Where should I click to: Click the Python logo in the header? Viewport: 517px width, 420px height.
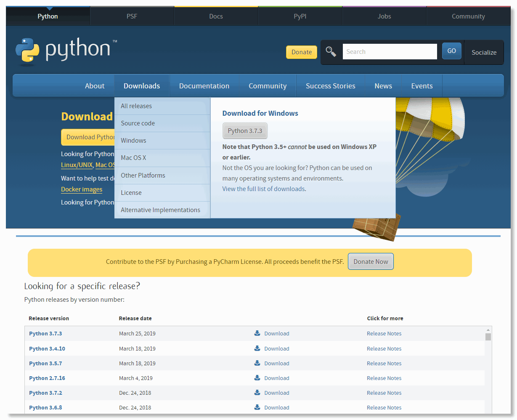tap(66, 51)
